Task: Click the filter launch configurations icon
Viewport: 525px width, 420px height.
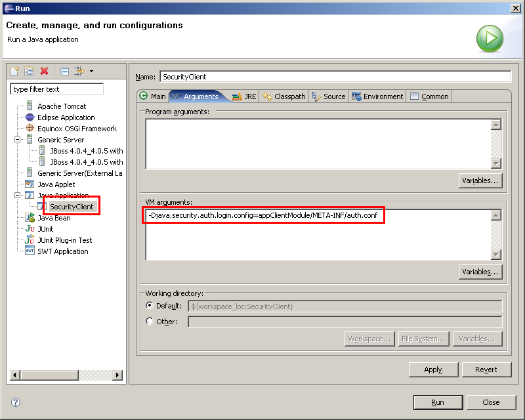Action: (79, 71)
